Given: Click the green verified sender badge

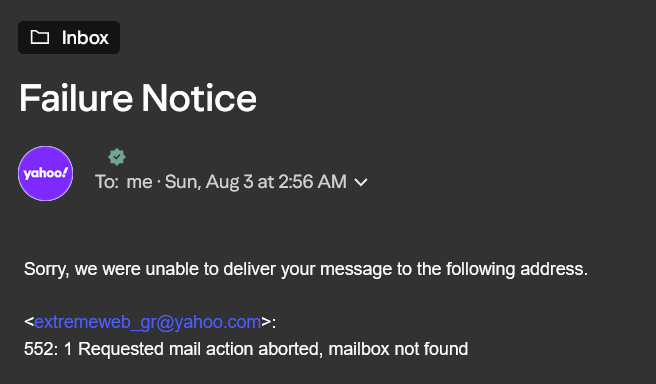Looking at the screenshot, I should point(117,157).
